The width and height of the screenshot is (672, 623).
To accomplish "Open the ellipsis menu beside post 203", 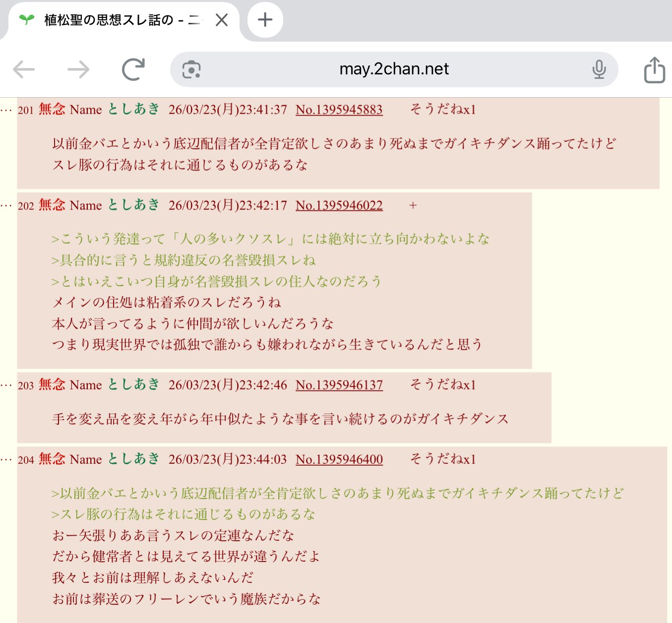I will point(6,385).
